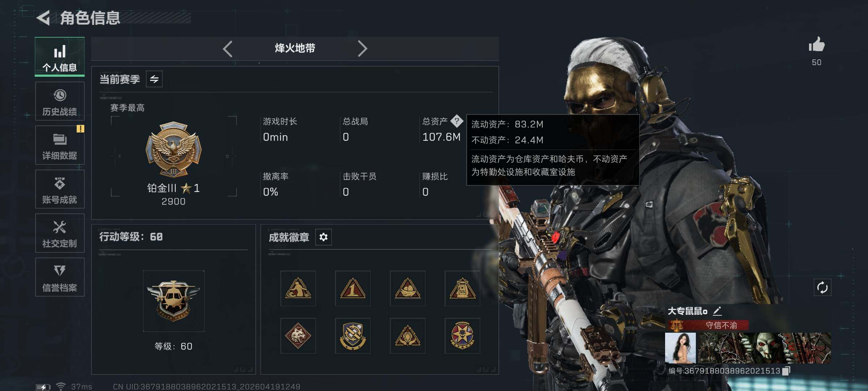
Task: Click the back arrow beside 角色信息
Action: 43,18
